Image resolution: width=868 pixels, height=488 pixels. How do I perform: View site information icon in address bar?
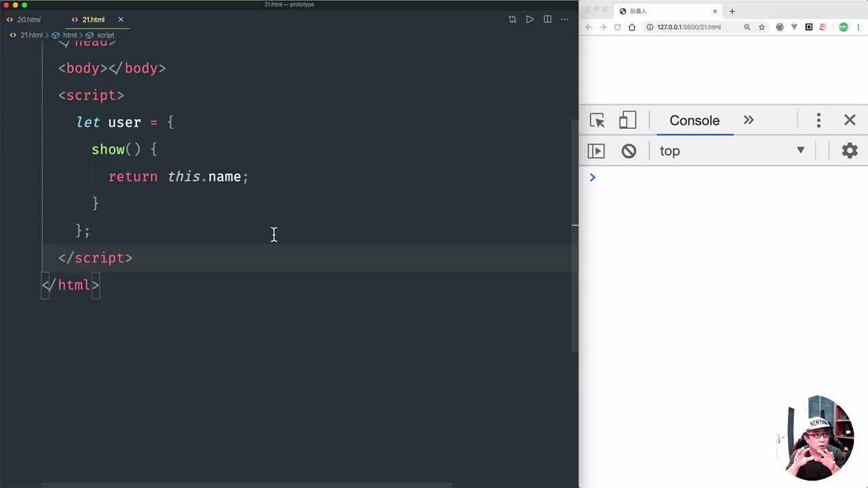(650, 27)
